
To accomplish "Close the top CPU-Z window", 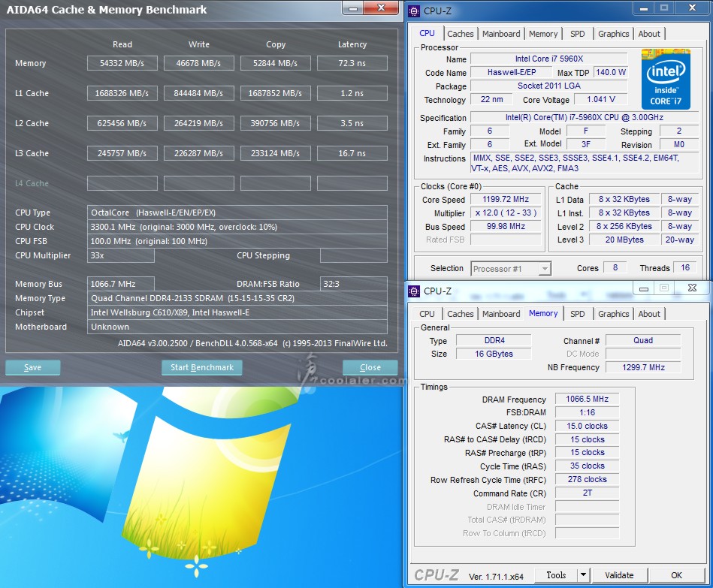I will (692, 8).
